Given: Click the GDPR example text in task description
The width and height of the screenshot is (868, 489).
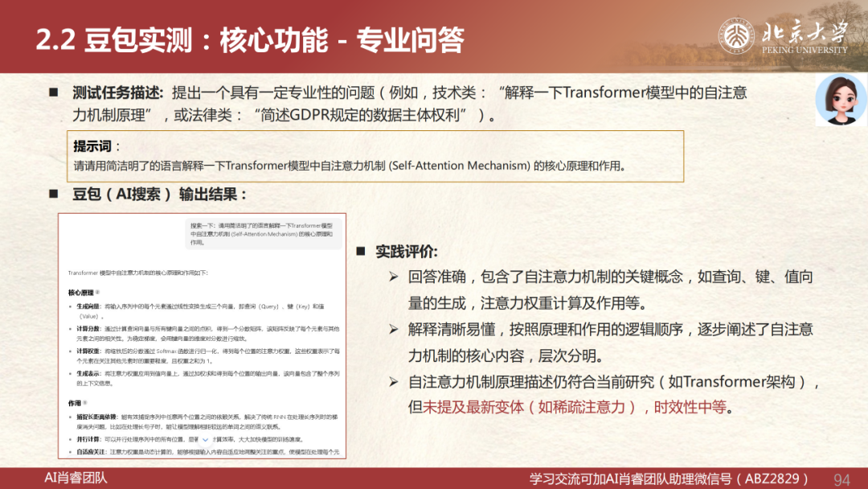Looking at the screenshot, I should click(360, 115).
